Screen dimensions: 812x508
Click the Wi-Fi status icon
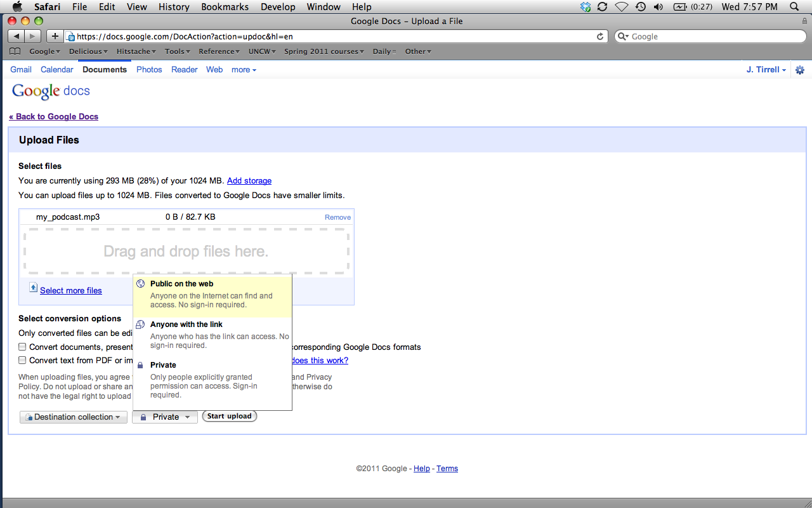click(x=622, y=7)
